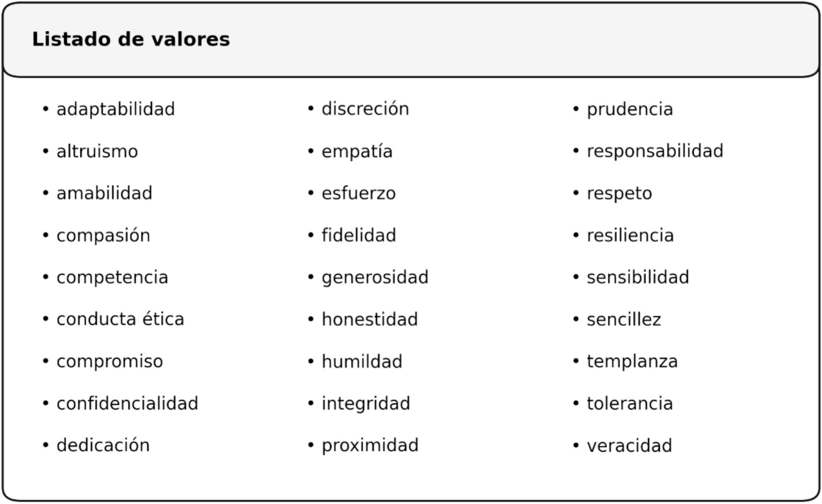Select "dedicación" at bottom of first column

pyautogui.click(x=103, y=445)
